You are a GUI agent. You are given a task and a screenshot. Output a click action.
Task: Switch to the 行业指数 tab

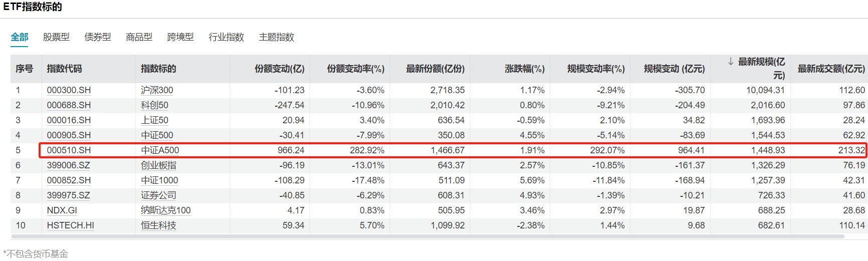[226, 37]
